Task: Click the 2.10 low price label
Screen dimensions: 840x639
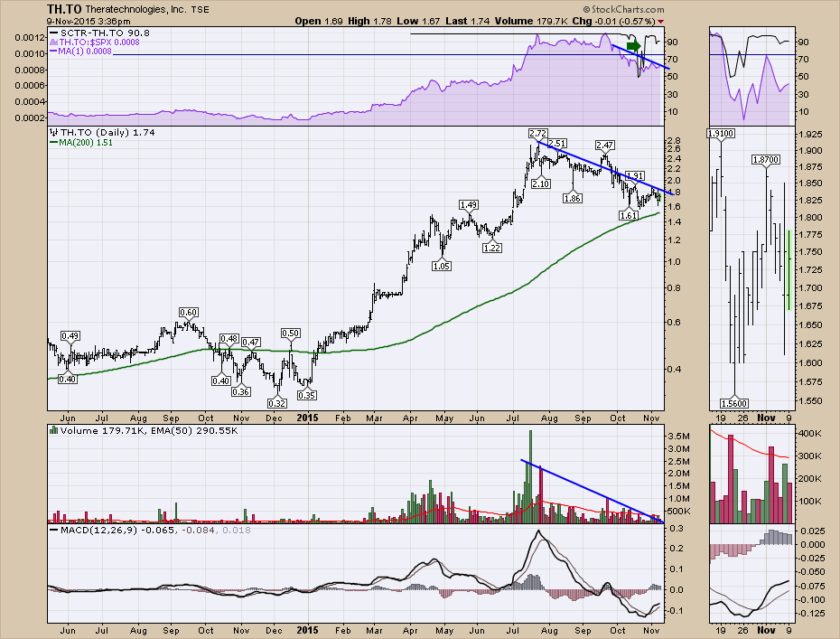Action: (540, 183)
